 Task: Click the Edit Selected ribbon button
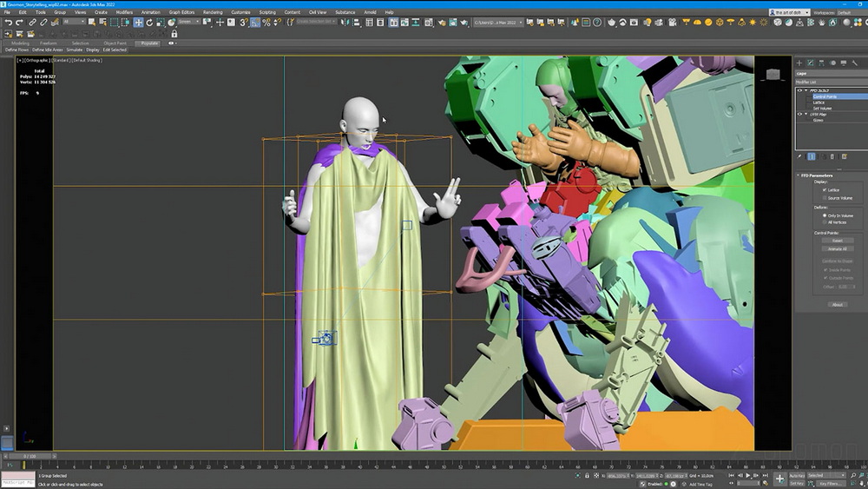115,50
